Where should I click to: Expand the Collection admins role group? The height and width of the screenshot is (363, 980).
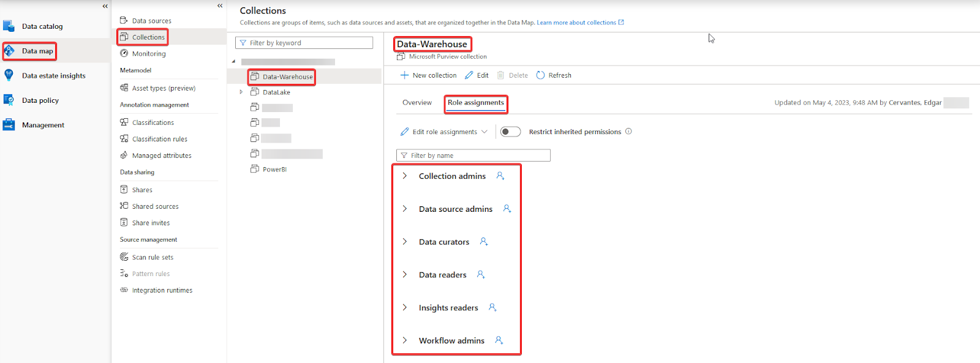coord(405,176)
